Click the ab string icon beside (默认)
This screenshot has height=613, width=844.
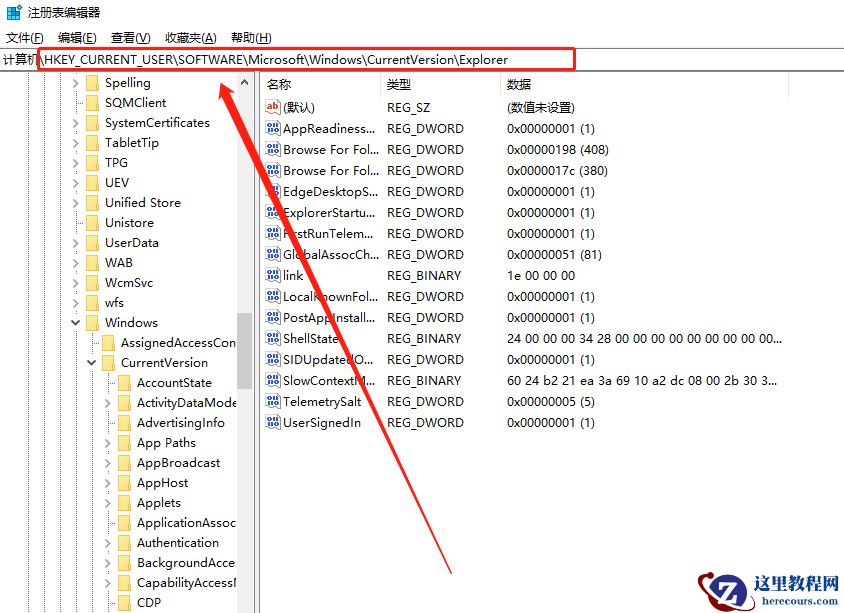273,107
